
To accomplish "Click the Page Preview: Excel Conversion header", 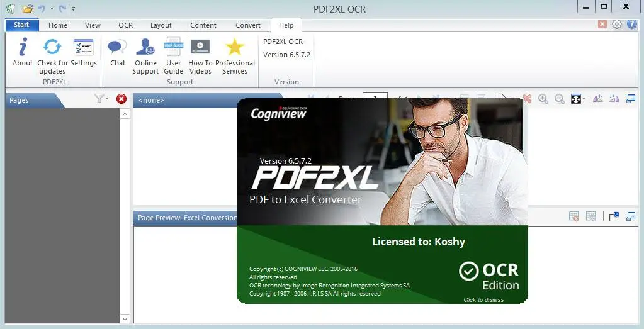I will tap(187, 218).
